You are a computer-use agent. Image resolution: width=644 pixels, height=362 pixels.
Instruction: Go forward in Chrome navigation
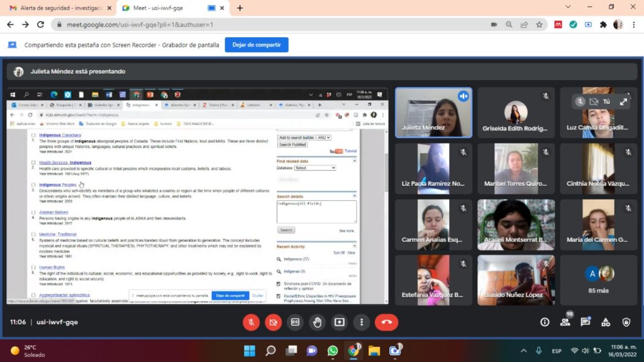[25, 25]
